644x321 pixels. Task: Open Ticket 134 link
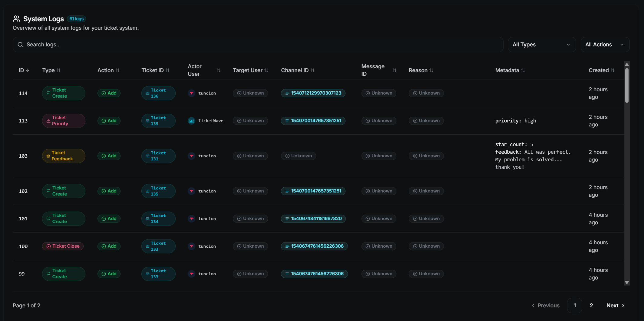(x=158, y=219)
